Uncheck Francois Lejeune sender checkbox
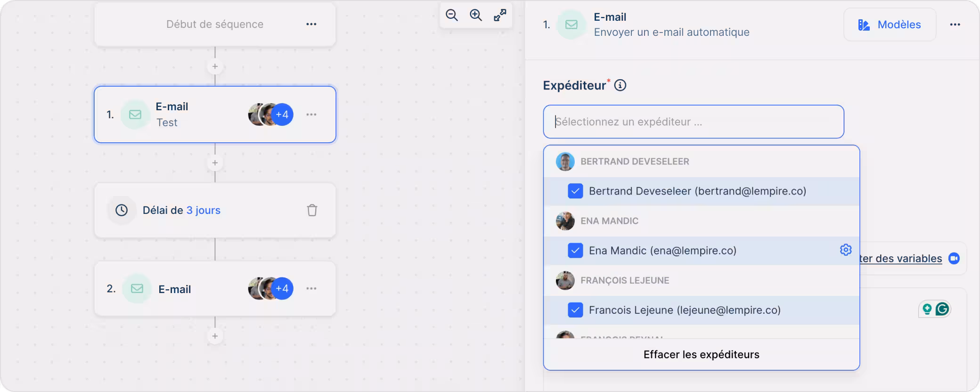This screenshot has width=980, height=392. tap(575, 310)
